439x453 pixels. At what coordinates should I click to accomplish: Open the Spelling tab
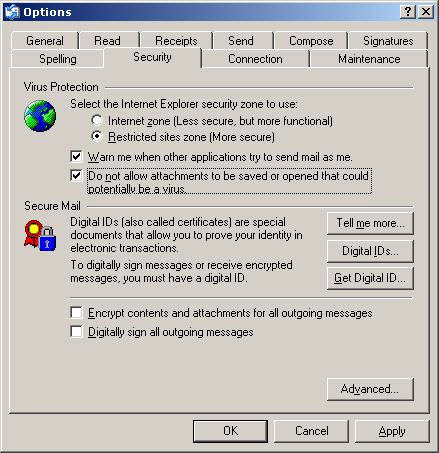[58, 59]
